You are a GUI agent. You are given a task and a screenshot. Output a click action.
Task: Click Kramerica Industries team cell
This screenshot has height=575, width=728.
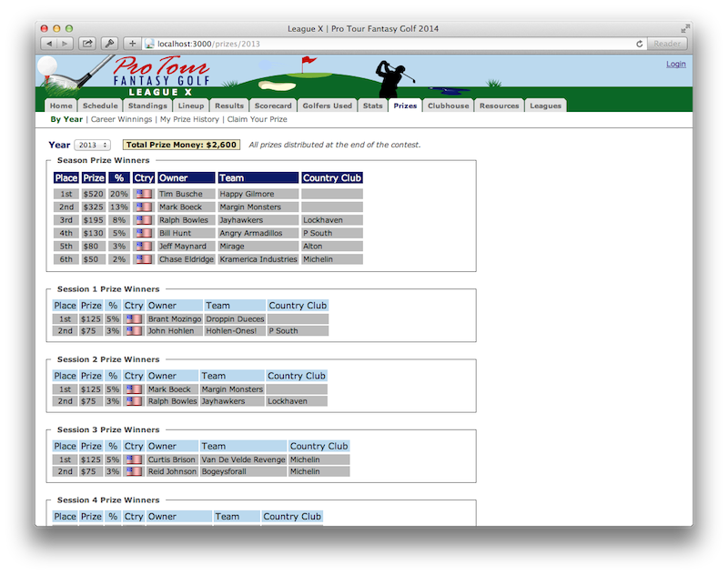click(x=258, y=259)
